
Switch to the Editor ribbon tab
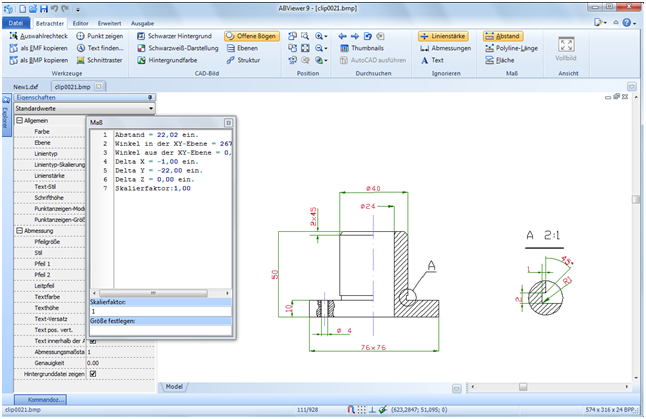tap(80, 21)
